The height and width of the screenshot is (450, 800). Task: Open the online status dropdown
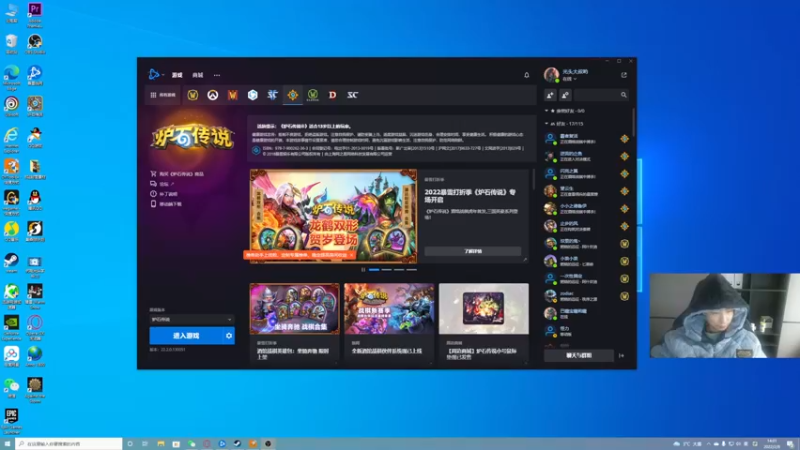[569, 79]
